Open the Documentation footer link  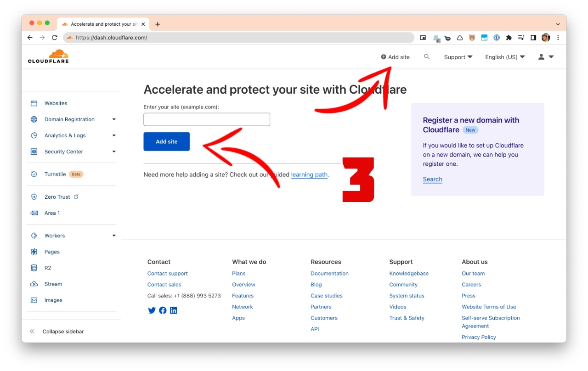(329, 273)
